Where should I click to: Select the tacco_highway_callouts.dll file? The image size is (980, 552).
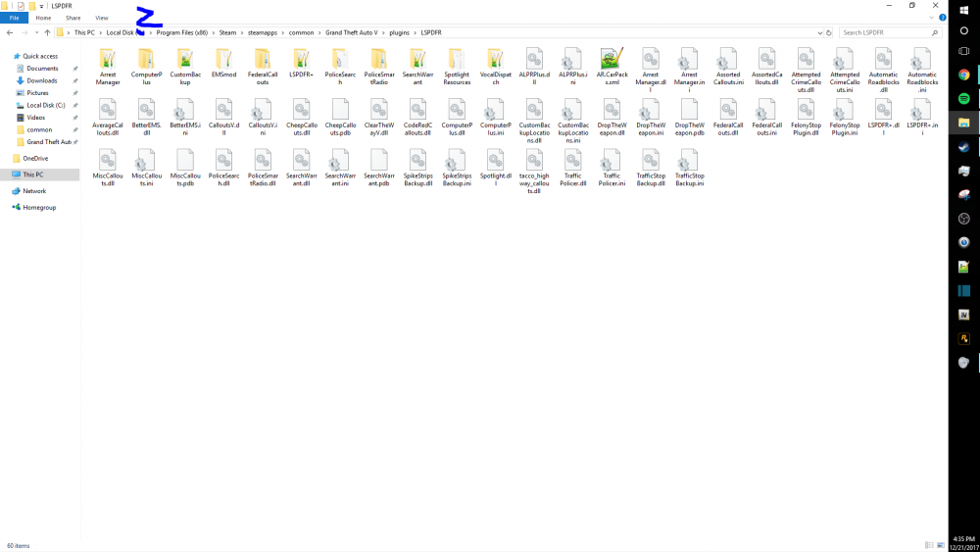coord(534,172)
